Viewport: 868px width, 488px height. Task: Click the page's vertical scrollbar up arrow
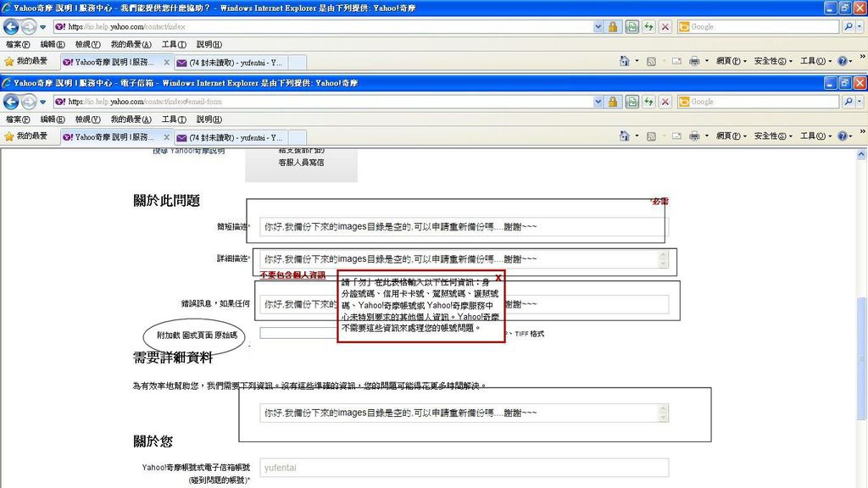[x=861, y=154]
